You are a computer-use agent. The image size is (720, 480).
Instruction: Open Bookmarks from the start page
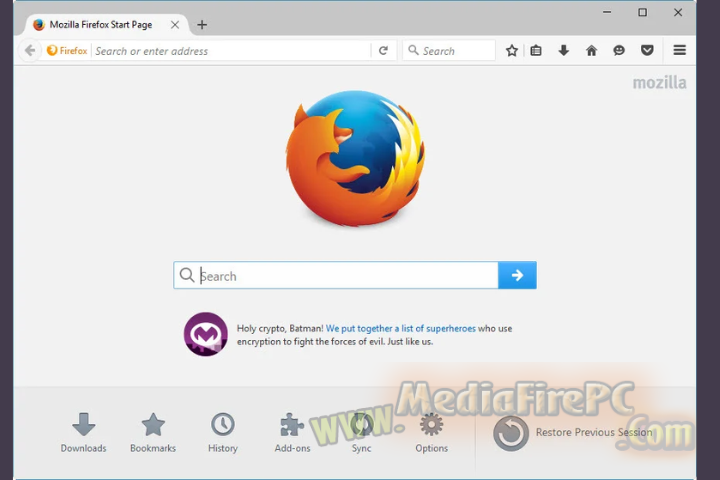(x=153, y=433)
